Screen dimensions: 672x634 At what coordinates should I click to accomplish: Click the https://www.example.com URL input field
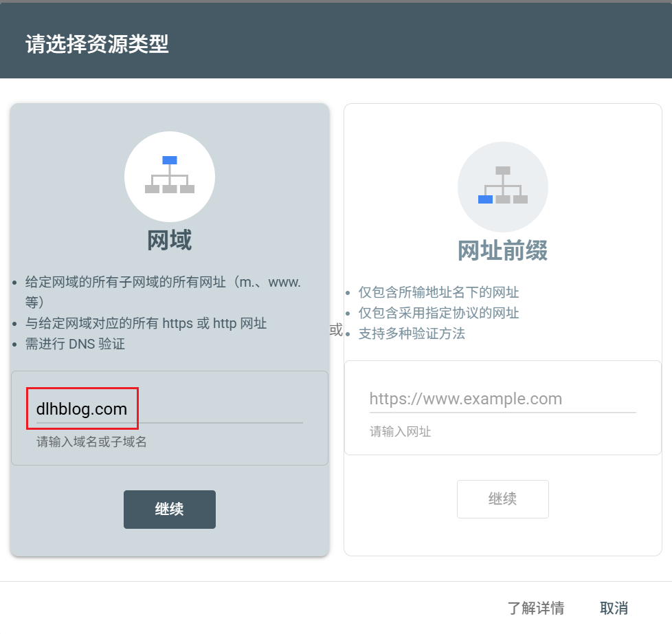tap(503, 399)
